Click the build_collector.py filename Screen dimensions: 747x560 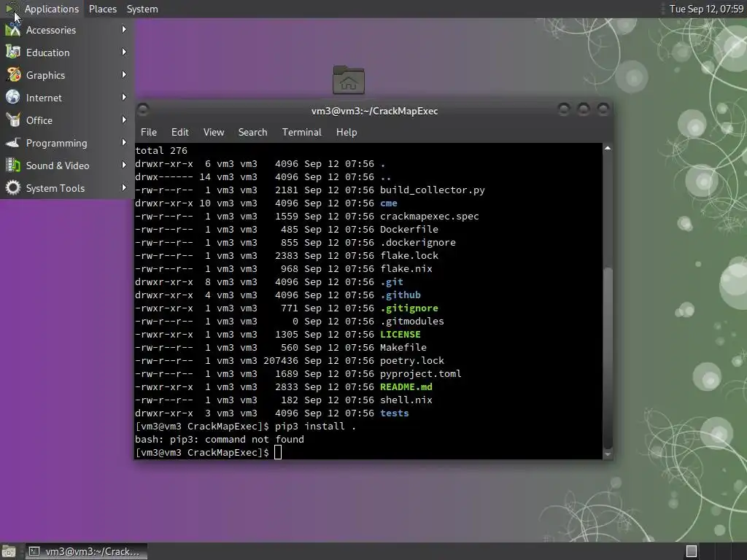pos(432,190)
